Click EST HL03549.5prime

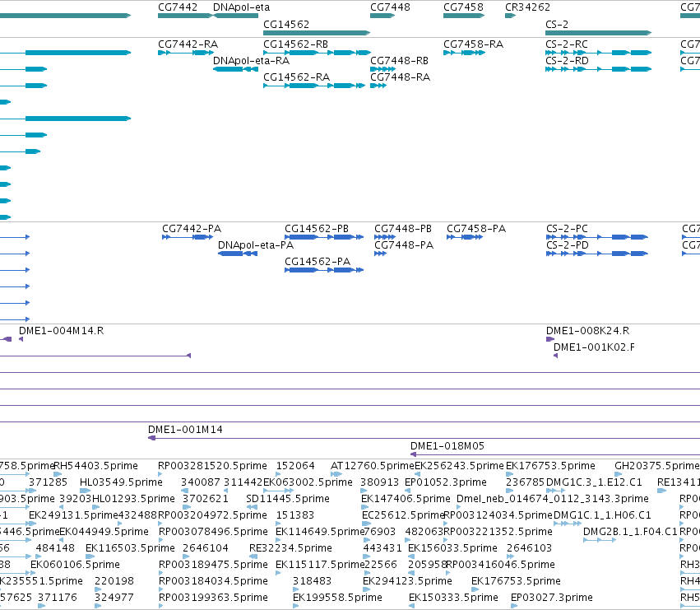click(x=121, y=482)
